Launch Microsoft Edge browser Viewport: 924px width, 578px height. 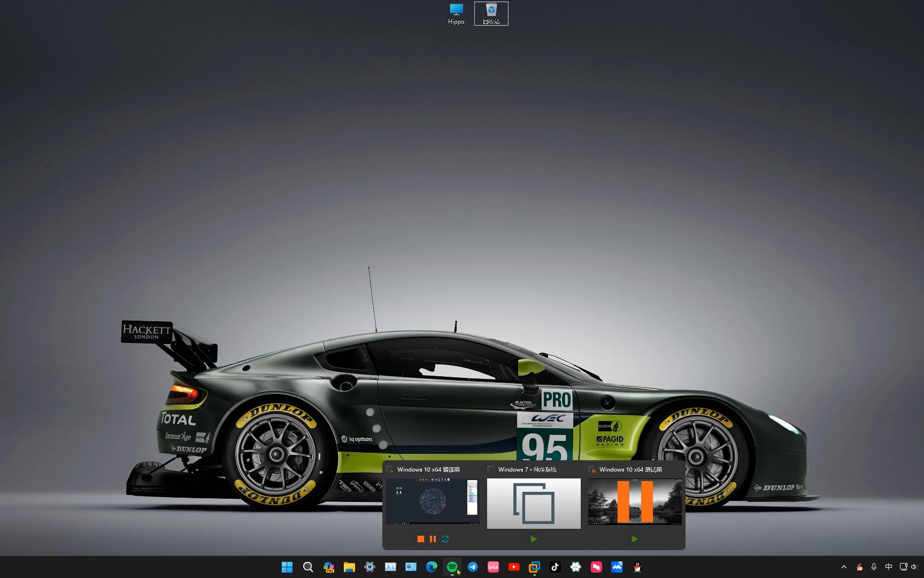pos(432,567)
